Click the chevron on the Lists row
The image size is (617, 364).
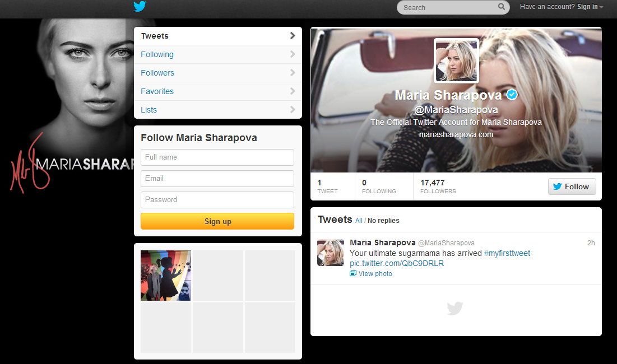pos(293,110)
